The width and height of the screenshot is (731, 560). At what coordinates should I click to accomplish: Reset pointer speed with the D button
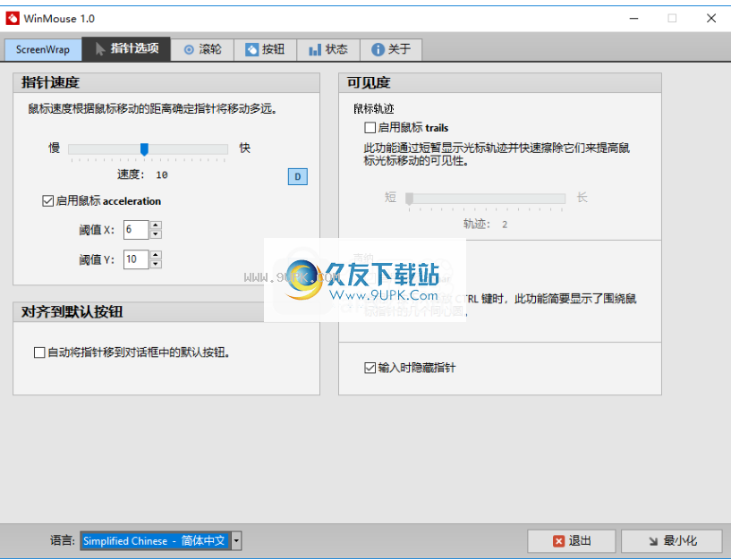tap(297, 177)
